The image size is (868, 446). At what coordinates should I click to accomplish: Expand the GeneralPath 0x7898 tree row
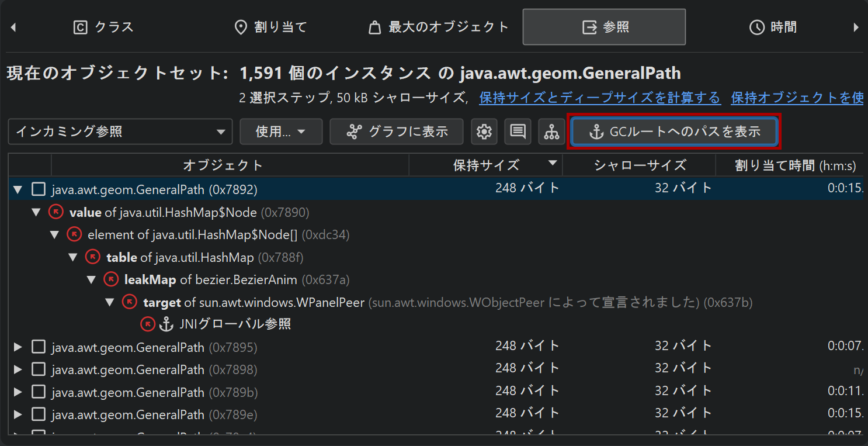18,369
